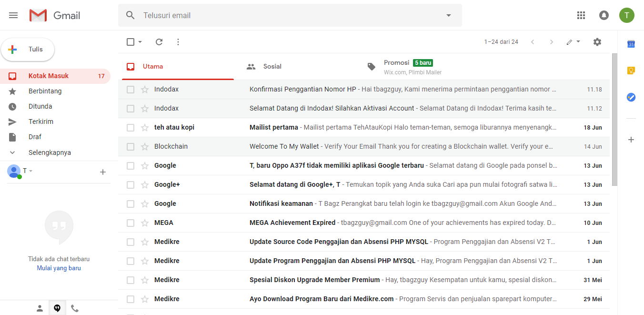Open Gmail settings gear
Viewport: 644px width, 315px height.
point(597,42)
